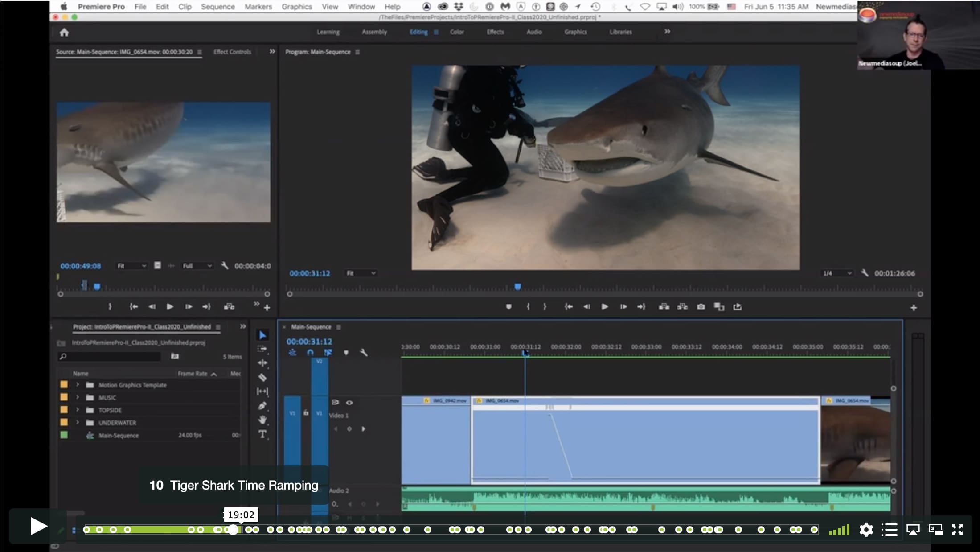Open Program monitor Fit zoom dropdown
980x552 pixels.
pos(361,273)
